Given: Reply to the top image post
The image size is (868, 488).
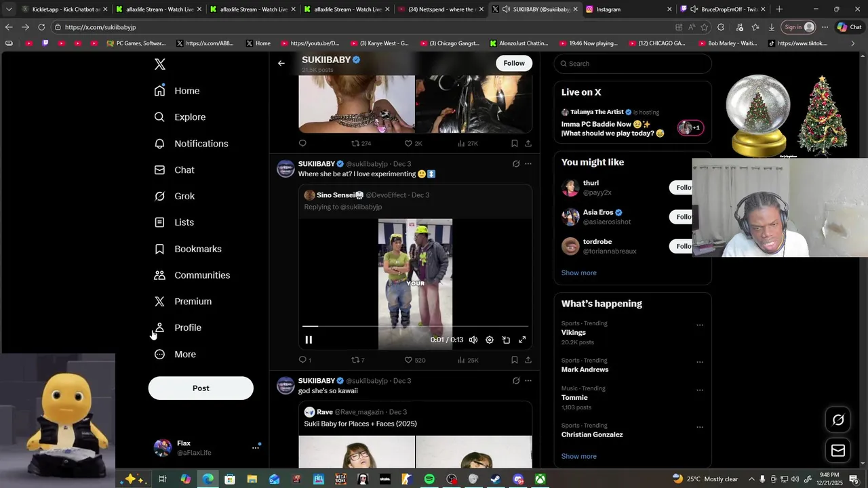Looking at the screenshot, I should (302, 143).
